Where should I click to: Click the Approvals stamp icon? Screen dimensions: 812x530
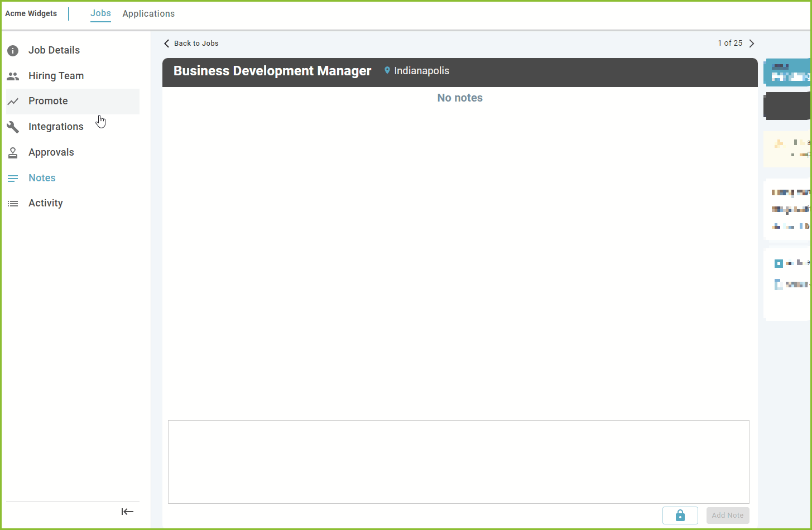click(x=13, y=153)
